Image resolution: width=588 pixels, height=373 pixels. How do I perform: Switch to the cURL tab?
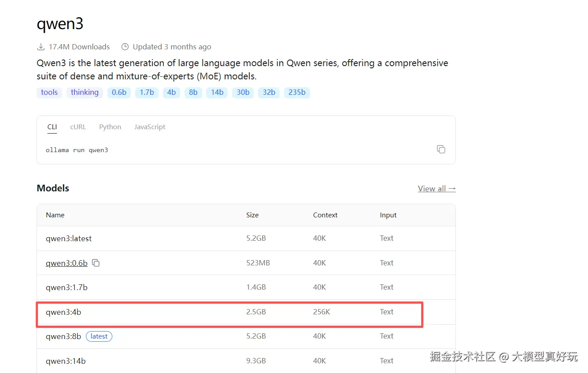[78, 127]
